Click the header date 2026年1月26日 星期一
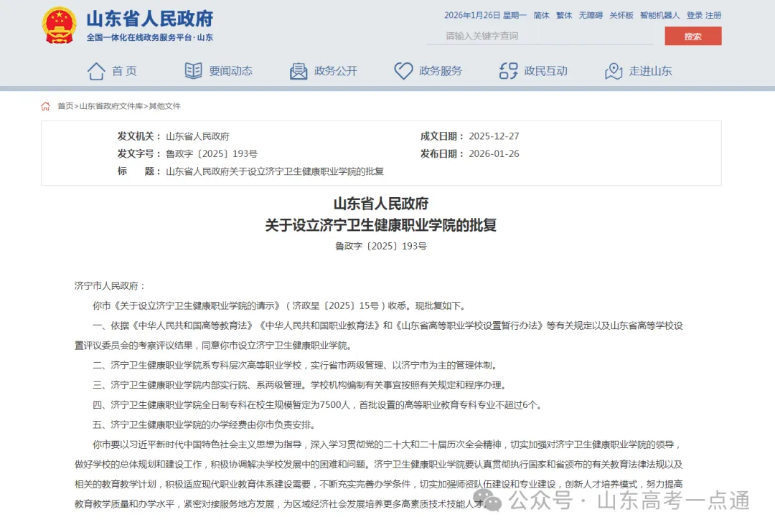 (485, 15)
